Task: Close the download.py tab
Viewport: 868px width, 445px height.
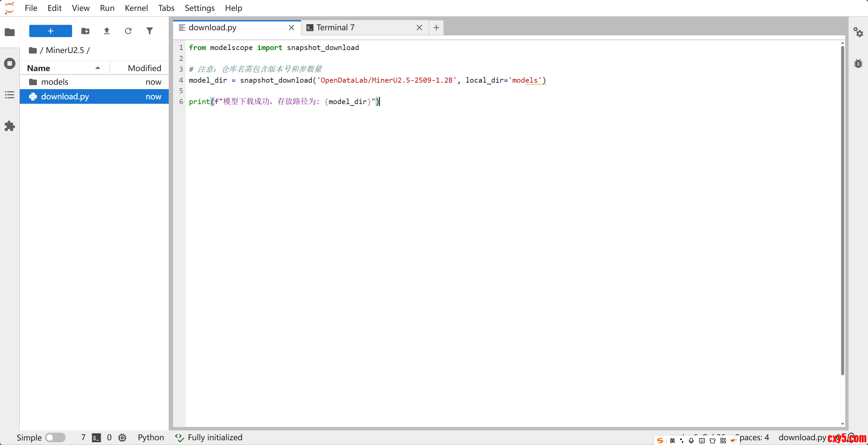Action: (x=291, y=28)
